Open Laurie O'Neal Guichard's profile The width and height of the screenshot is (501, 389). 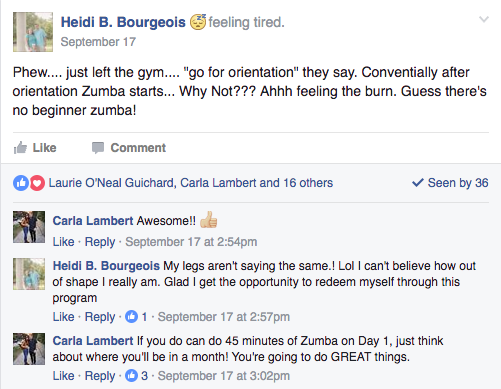pyautogui.click(x=111, y=183)
